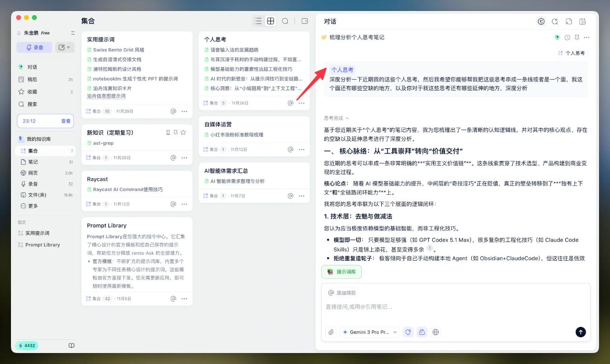Open chat history clock icon
610x364 pixels.
pos(567,37)
